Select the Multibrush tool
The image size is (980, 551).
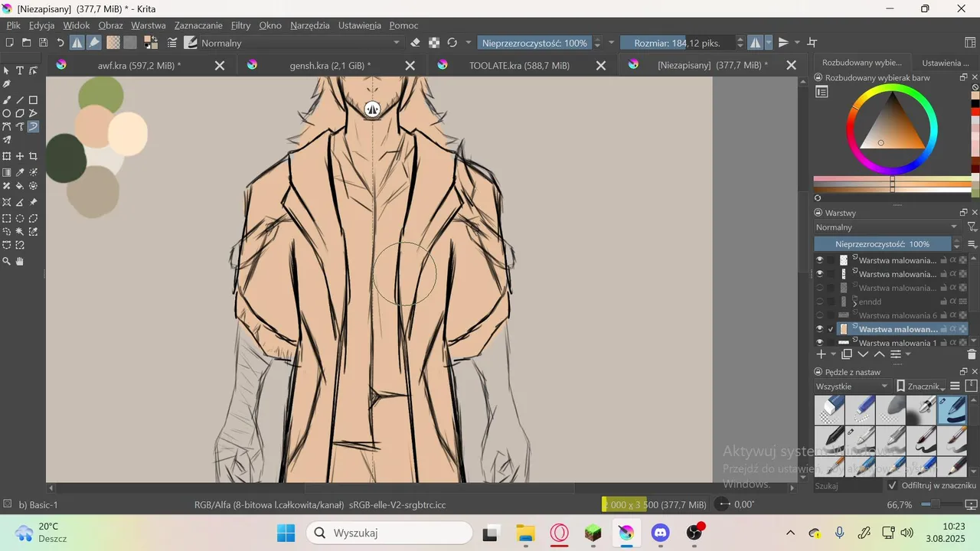click(x=7, y=140)
